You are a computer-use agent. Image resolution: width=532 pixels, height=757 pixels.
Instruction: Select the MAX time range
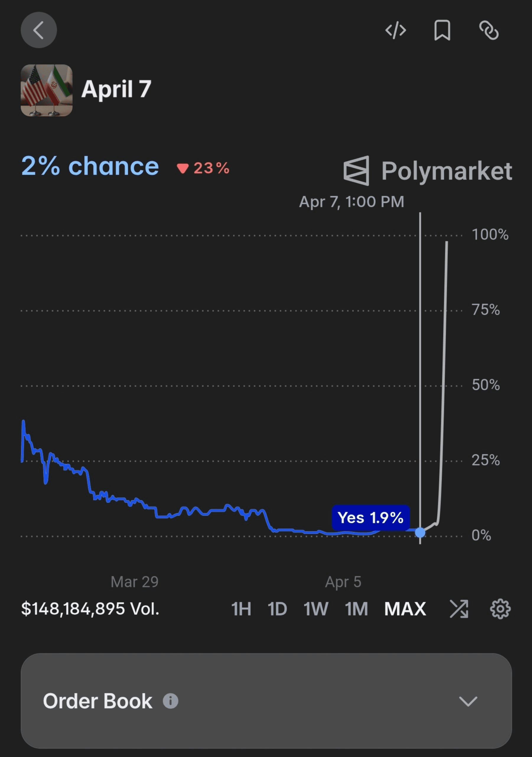click(x=405, y=609)
